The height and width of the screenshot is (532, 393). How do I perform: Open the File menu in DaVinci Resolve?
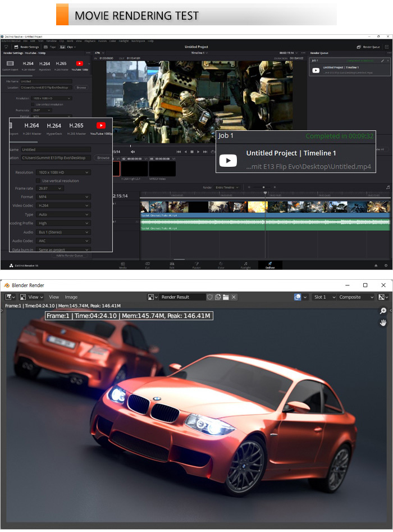25,41
